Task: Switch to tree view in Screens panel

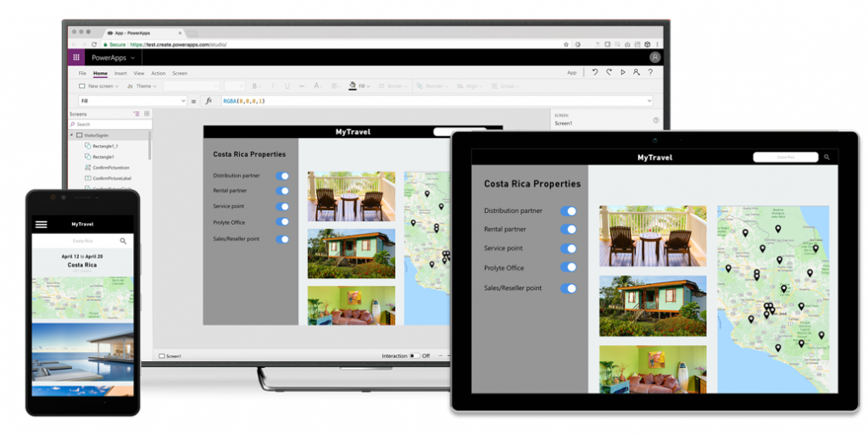Action: pos(136,114)
